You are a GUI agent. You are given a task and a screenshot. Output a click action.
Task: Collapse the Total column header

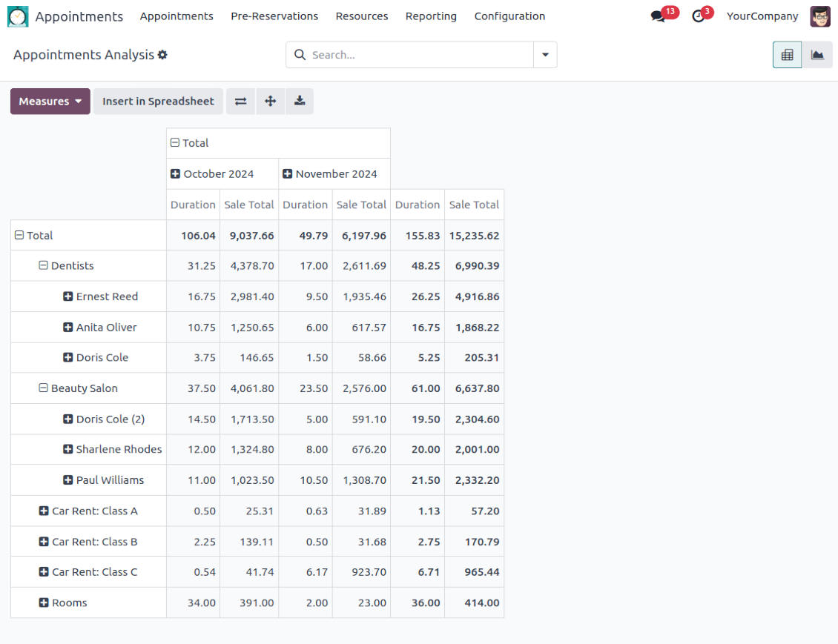[x=175, y=142]
